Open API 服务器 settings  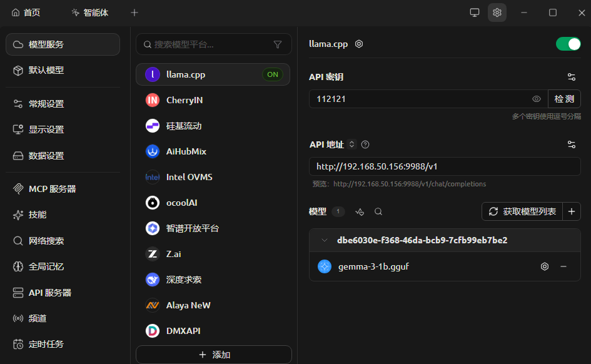63,293
